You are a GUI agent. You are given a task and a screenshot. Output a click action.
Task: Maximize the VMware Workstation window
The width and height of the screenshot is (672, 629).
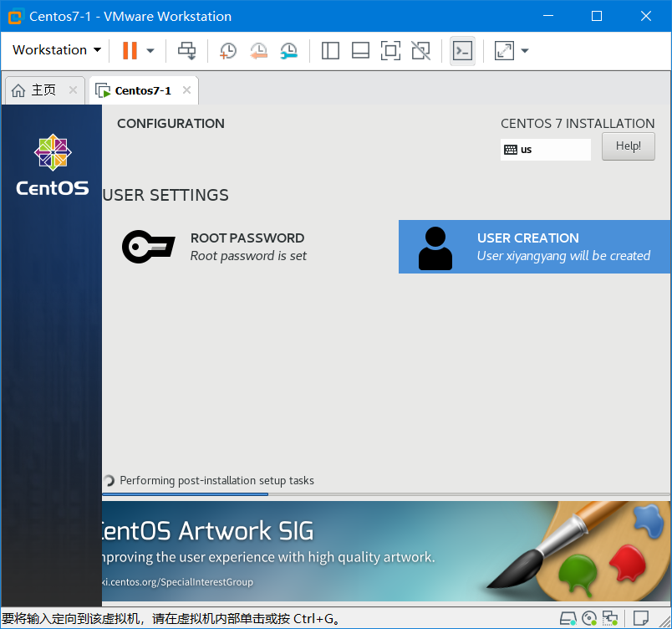point(597,16)
